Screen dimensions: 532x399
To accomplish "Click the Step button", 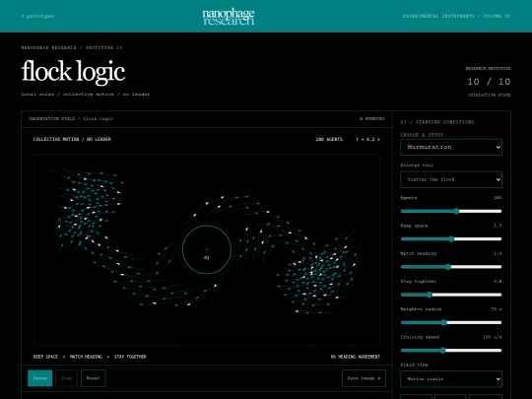I will click(67, 378).
